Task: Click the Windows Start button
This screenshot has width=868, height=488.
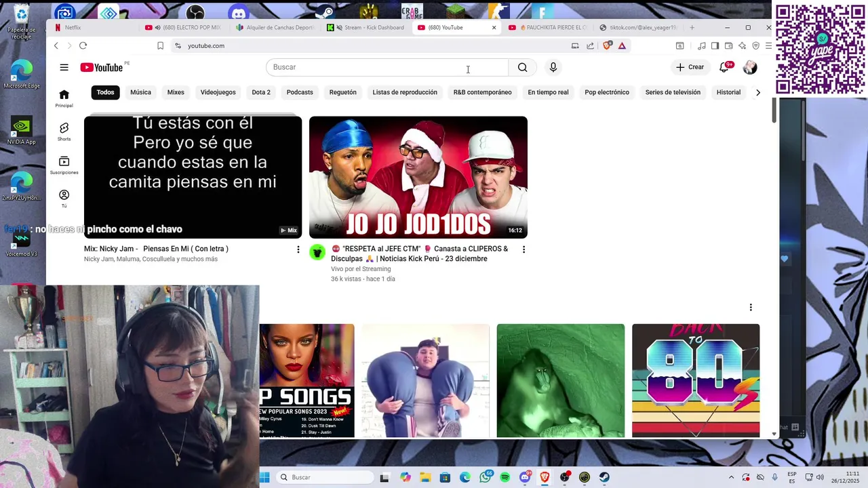Action: coord(264,477)
